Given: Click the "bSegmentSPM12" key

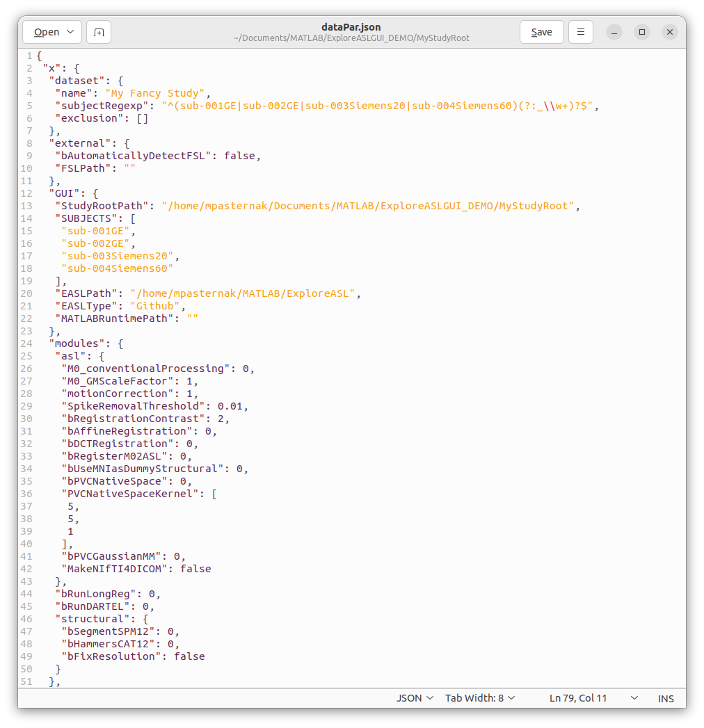Looking at the screenshot, I should click(109, 632).
